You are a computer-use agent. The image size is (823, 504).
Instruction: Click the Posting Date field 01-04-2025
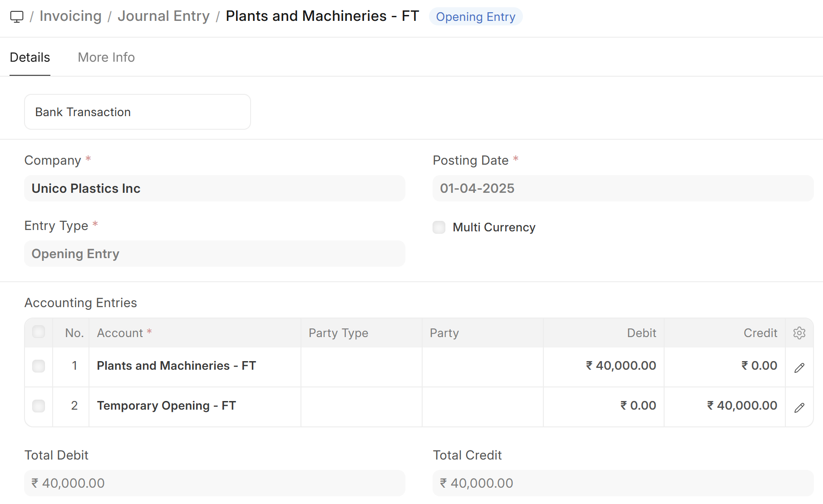click(x=622, y=189)
